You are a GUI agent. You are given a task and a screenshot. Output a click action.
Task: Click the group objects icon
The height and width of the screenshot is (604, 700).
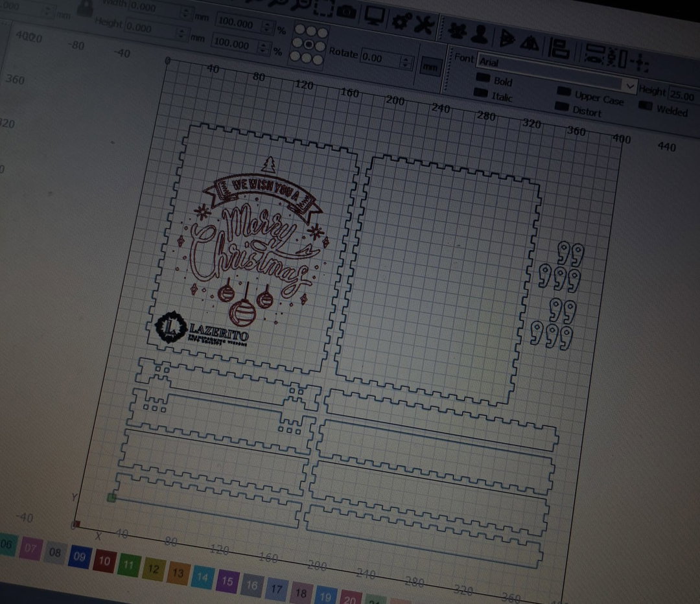pyautogui.click(x=458, y=30)
